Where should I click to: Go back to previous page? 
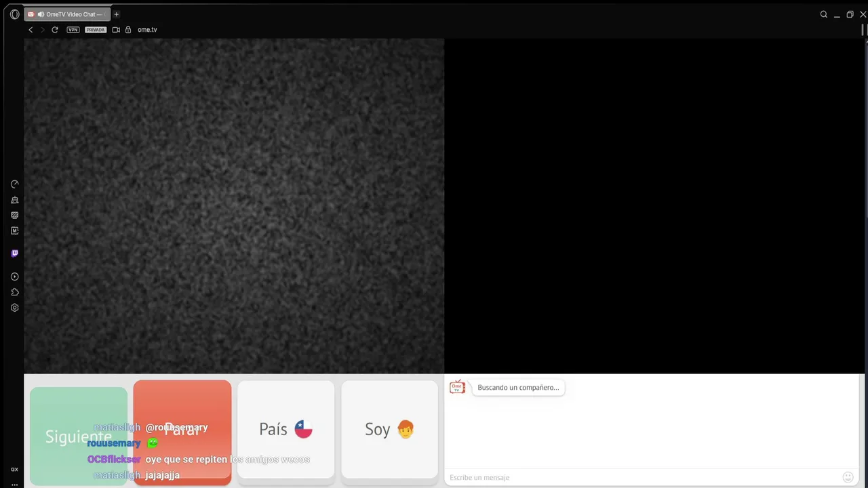31,30
